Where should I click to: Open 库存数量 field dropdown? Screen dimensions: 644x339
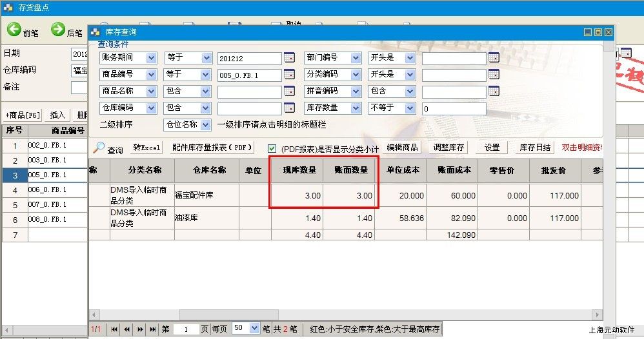[x=356, y=108]
